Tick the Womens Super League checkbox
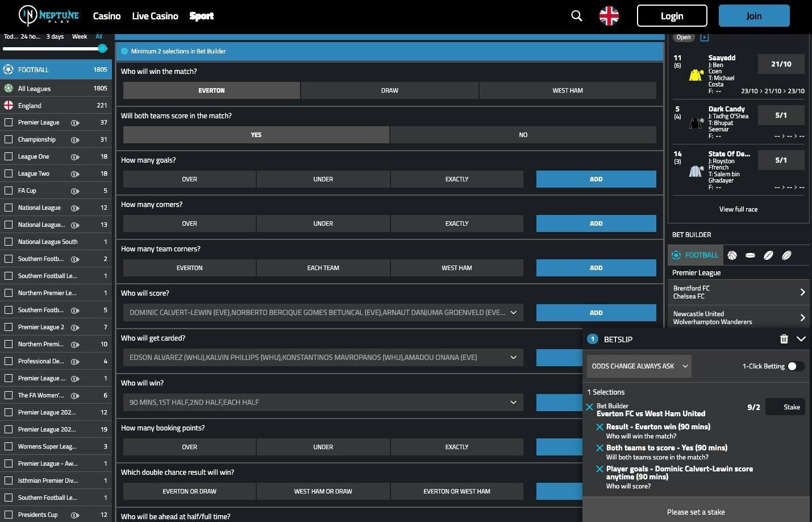The width and height of the screenshot is (812, 522). click(9, 446)
